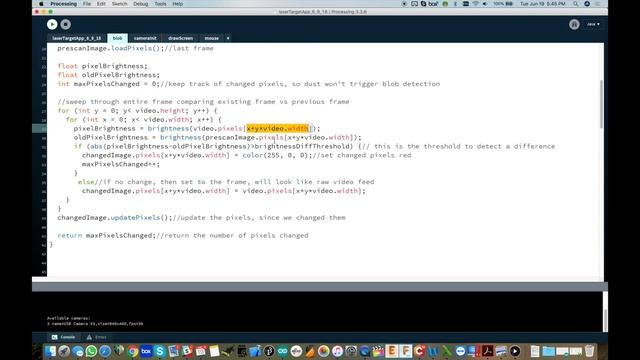The width and height of the screenshot is (640, 360).
Task: Open the Help menu
Action: click(178, 4)
